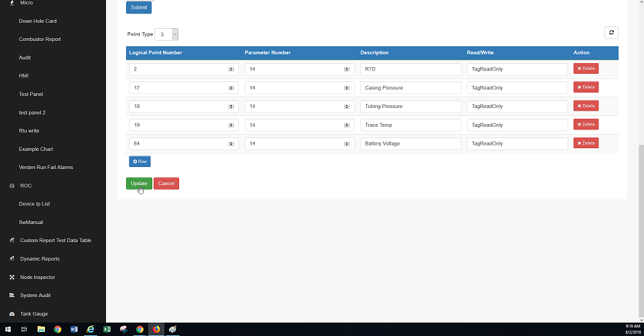644x336 pixels.
Task: Open Down Hole Card in the sidebar
Action: click(38, 21)
